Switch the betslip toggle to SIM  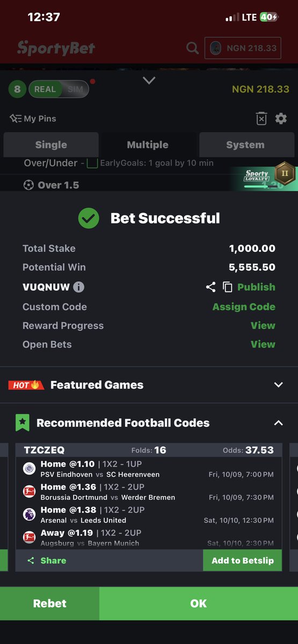pos(76,90)
